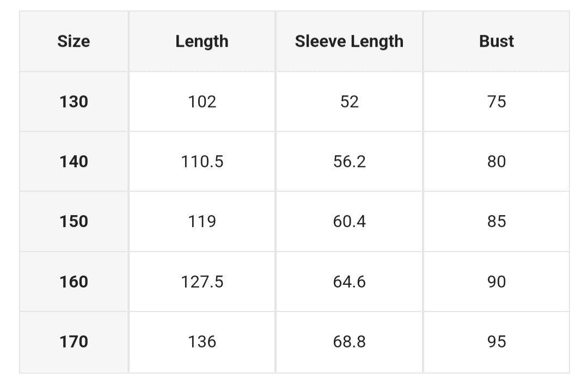Select the size 150 row label

[x=73, y=222]
